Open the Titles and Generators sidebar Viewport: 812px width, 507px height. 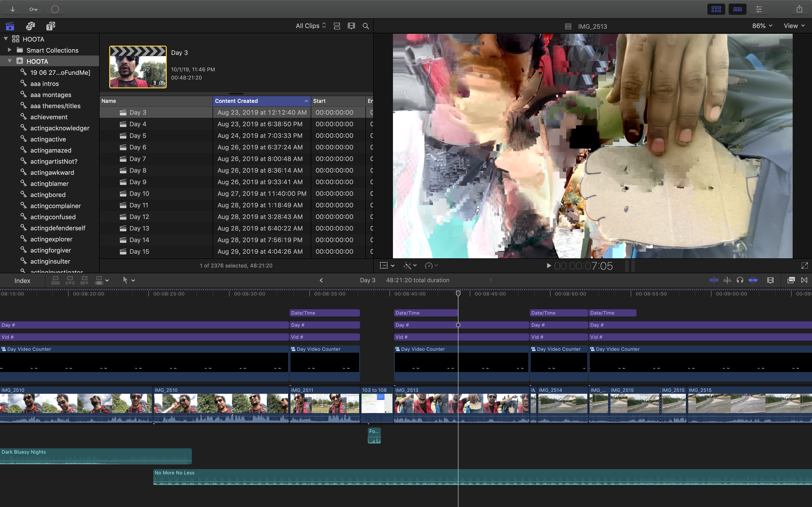[51, 26]
